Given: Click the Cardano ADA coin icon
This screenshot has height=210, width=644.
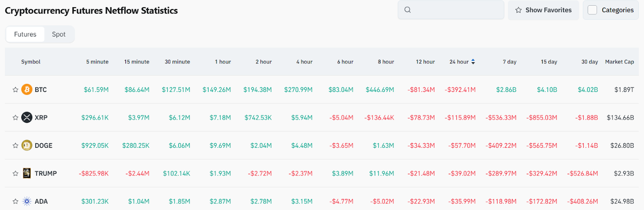Looking at the screenshot, I should click(27, 201).
